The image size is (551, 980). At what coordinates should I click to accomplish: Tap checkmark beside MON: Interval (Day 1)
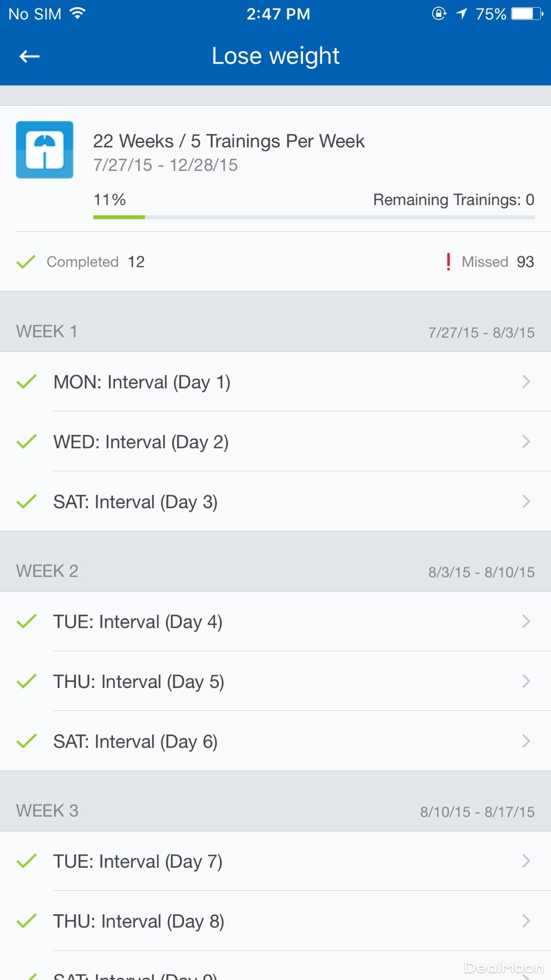27,382
